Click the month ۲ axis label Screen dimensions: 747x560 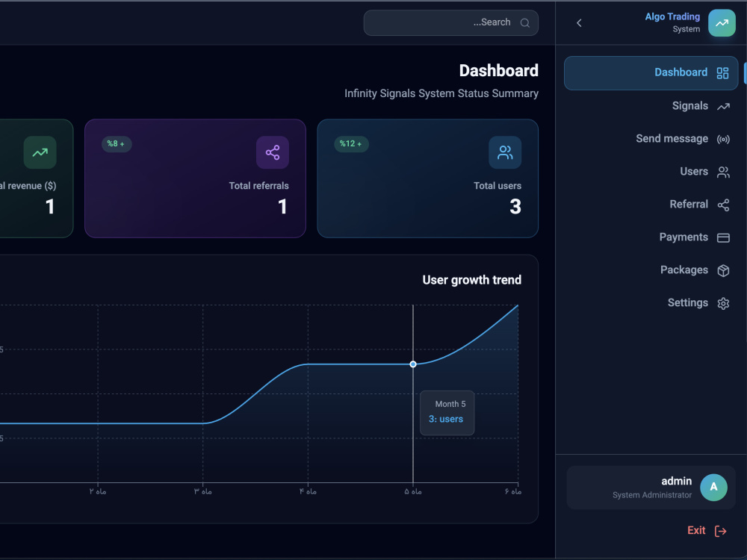[x=98, y=491]
